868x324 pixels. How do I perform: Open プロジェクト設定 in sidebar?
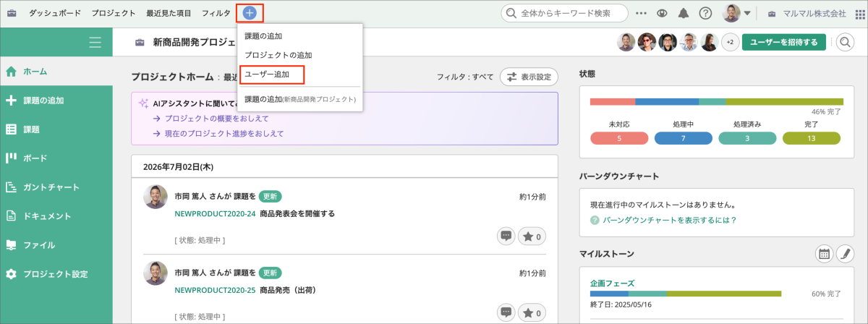(x=56, y=274)
